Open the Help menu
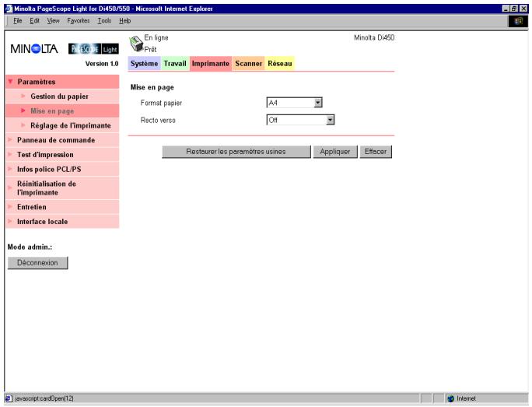The image size is (532, 407). 125,21
